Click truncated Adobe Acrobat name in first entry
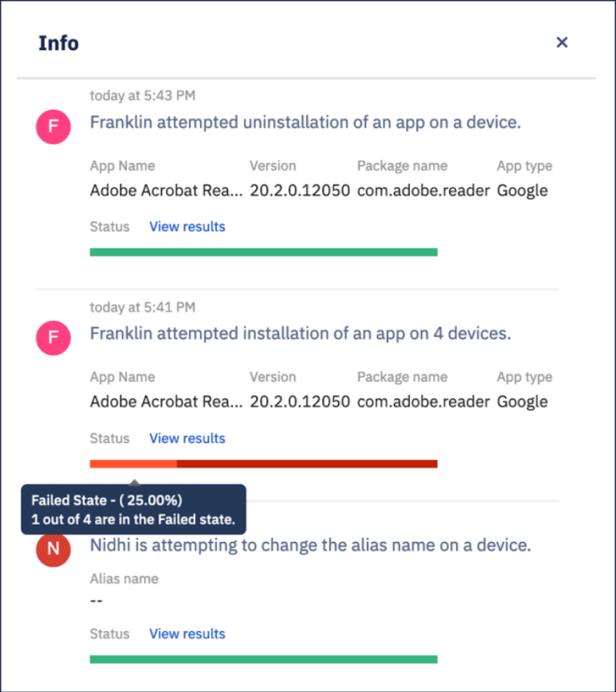616x692 pixels. [x=166, y=191]
